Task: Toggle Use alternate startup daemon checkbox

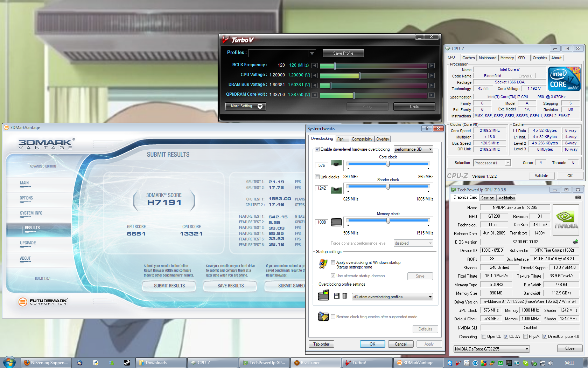Action: click(x=333, y=276)
